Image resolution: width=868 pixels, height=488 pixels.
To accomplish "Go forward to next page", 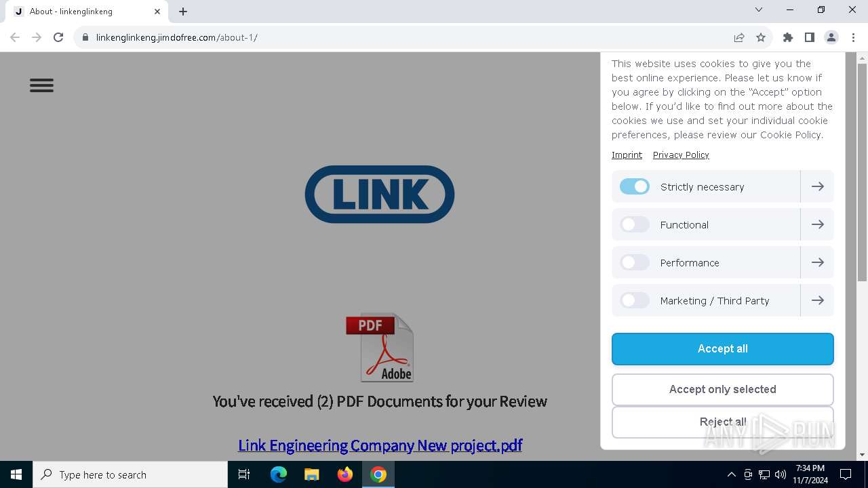I will point(37,37).
